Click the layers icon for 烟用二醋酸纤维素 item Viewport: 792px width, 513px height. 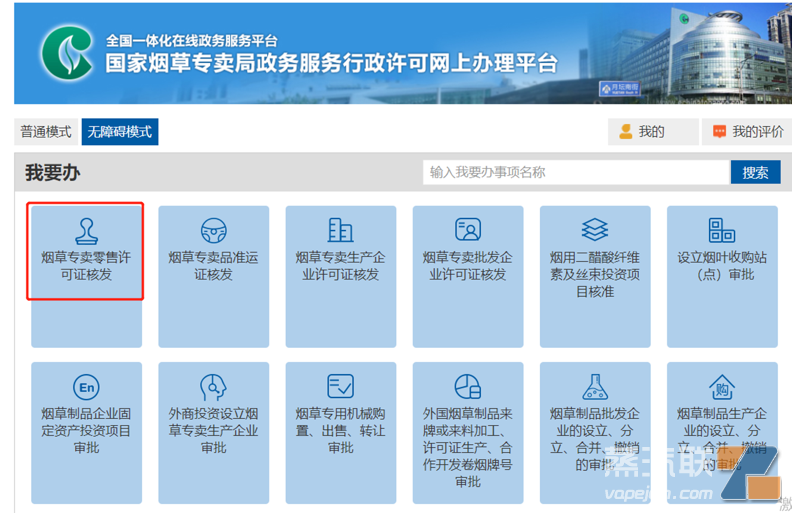[x=595, y=230]
